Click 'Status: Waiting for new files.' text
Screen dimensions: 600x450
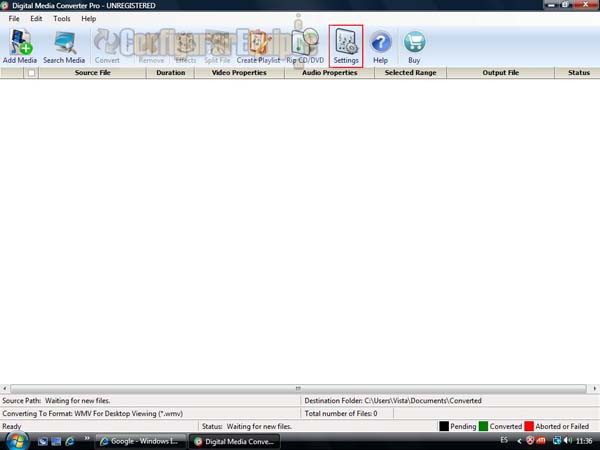coord(247,426)
